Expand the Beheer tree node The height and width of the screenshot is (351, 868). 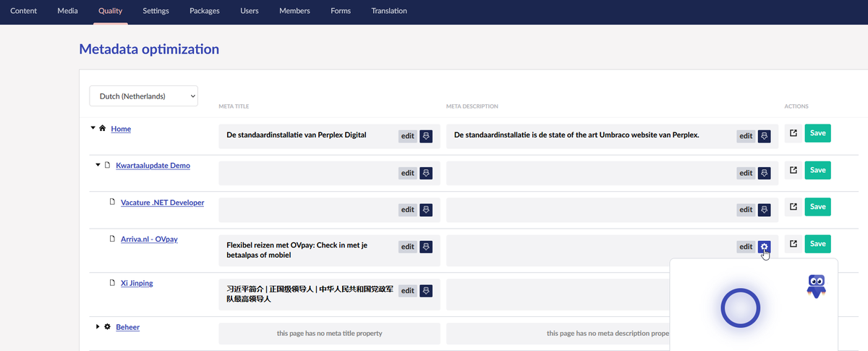(98, 327)
